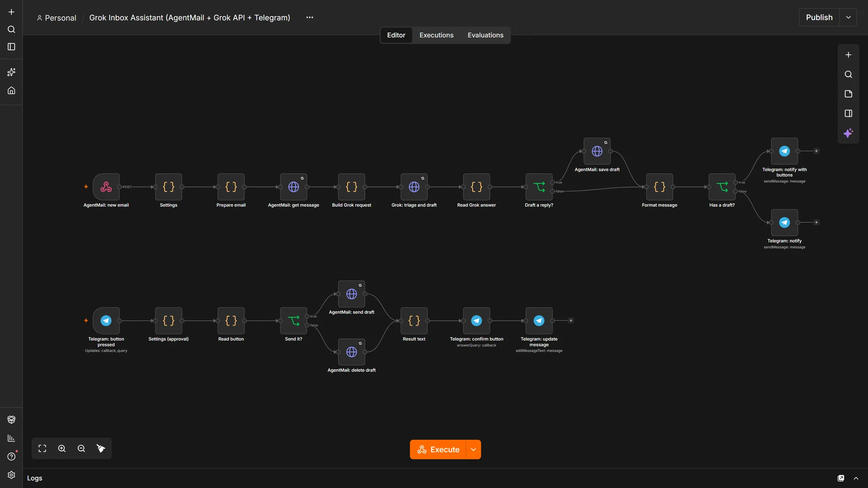The height and width of the screenshot is (488, 868).
Task: Open AgentMail: save draft node
Action: pos(597,151)
